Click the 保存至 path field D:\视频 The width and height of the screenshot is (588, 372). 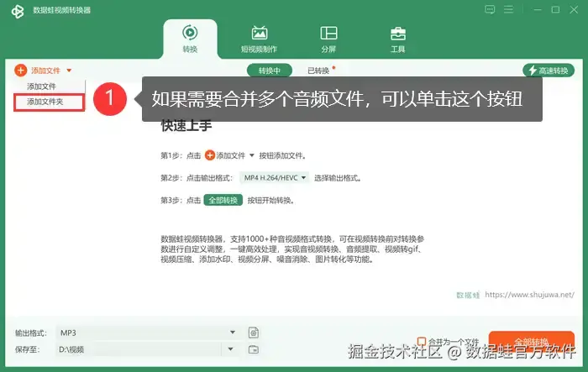(x=138, y=349)
